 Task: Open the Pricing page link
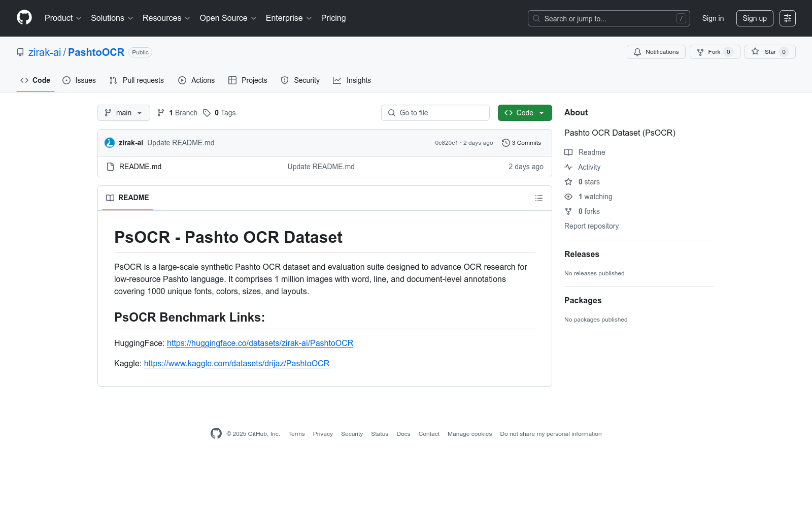coord(333,18)
